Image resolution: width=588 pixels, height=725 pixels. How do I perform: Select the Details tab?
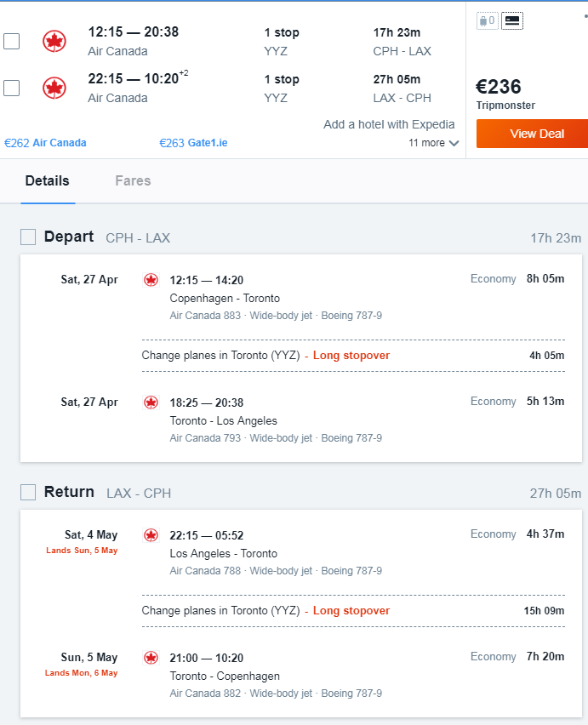click(x=47, y=180)
